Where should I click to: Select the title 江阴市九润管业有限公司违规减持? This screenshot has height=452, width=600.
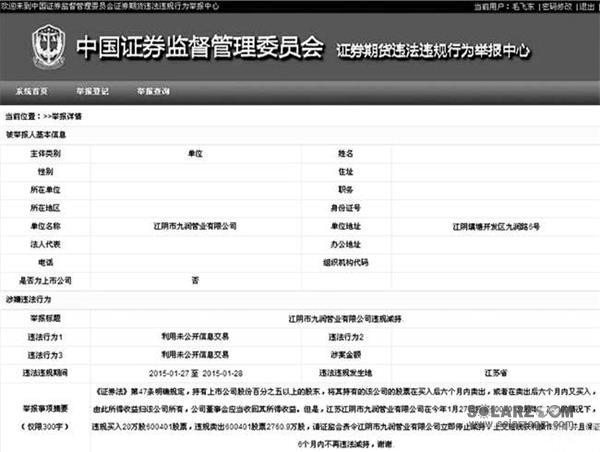(x=345, y=318)
